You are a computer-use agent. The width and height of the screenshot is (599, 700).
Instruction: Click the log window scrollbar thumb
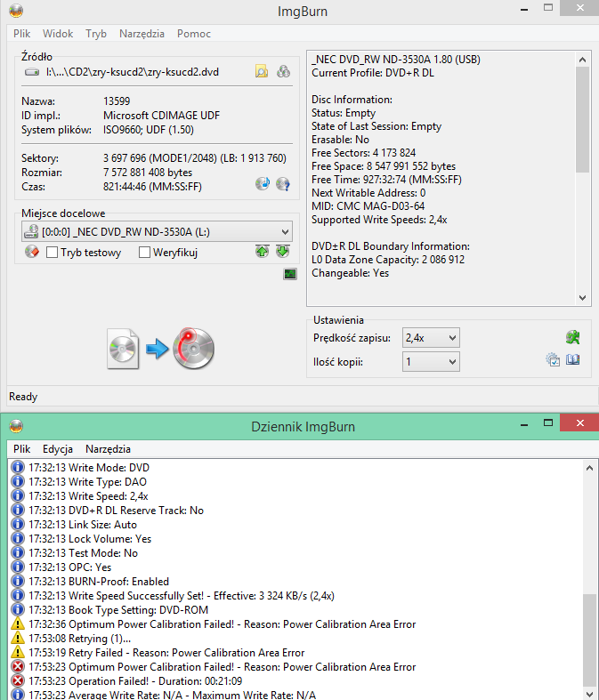pyautogui.click(x=589, y=642)
